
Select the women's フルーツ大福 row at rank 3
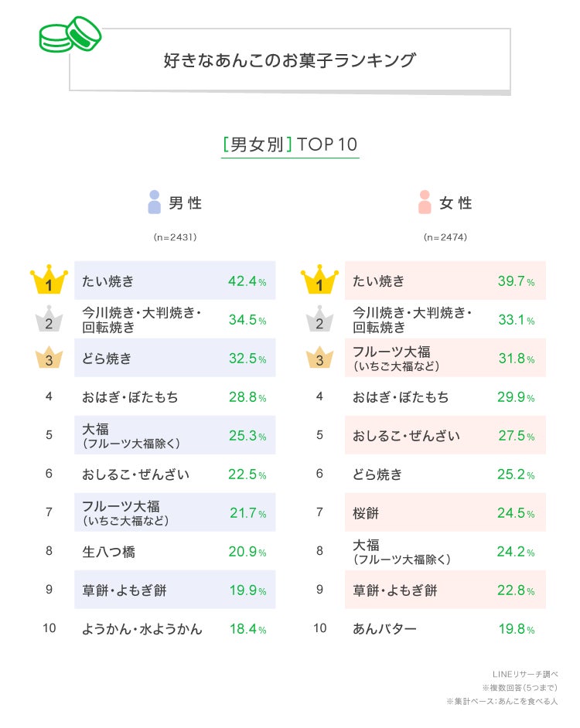click(445, 359)
